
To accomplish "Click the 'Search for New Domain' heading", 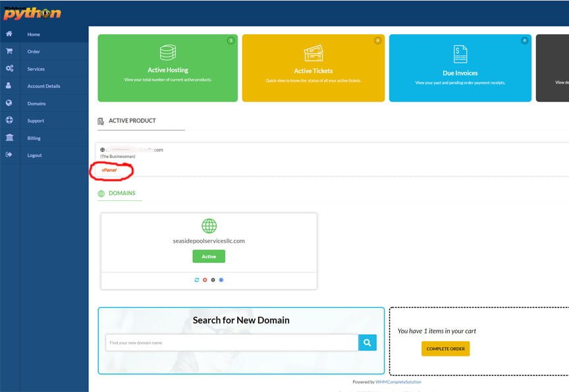I will (241, 320).
